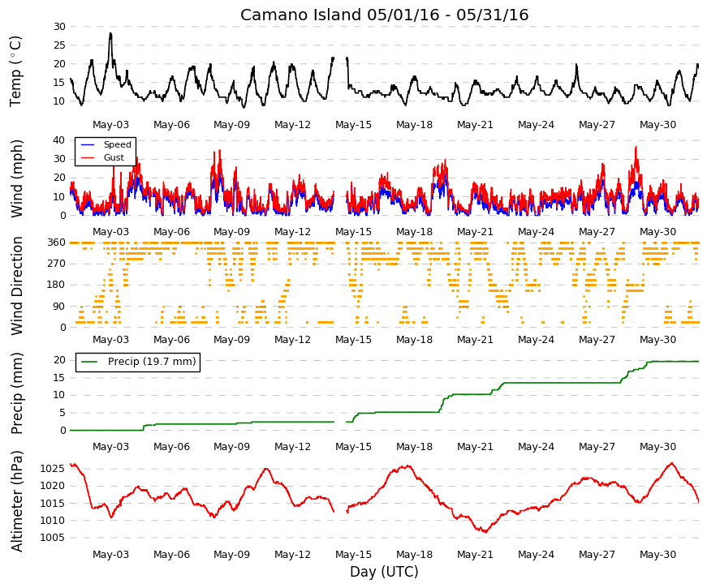Click May-15 tick under temperature plot
The width and height of the screenshot is (707, 588).
pos(354,125)
